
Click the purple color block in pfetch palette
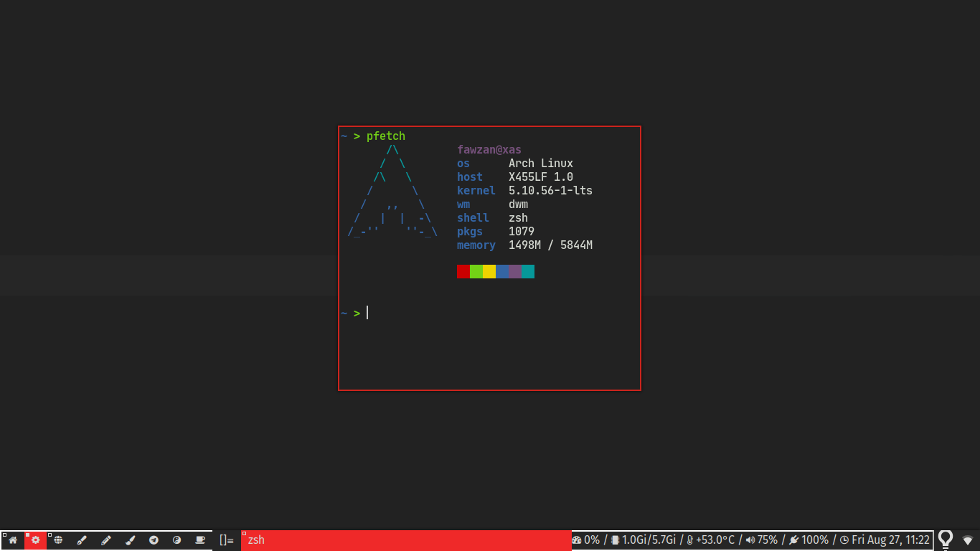(x=515, y=271)
